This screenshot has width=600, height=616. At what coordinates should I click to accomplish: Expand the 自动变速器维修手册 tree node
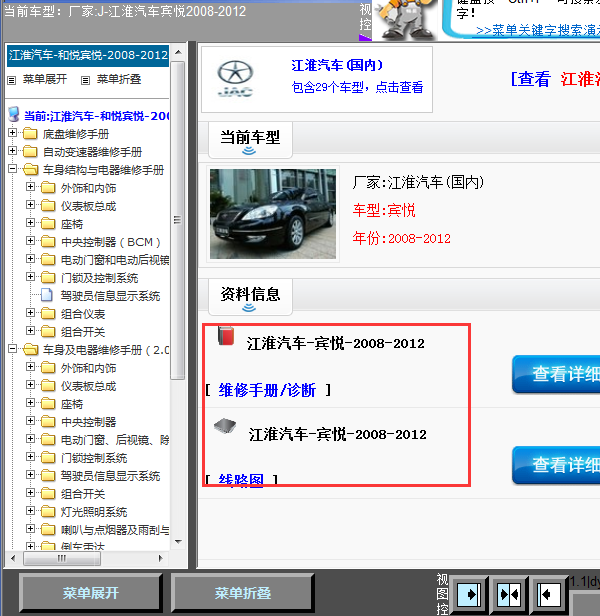point(12,150)
